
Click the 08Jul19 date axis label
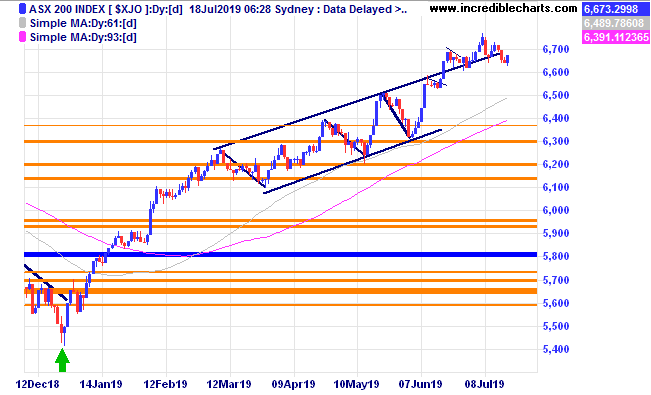click(485, 384)
